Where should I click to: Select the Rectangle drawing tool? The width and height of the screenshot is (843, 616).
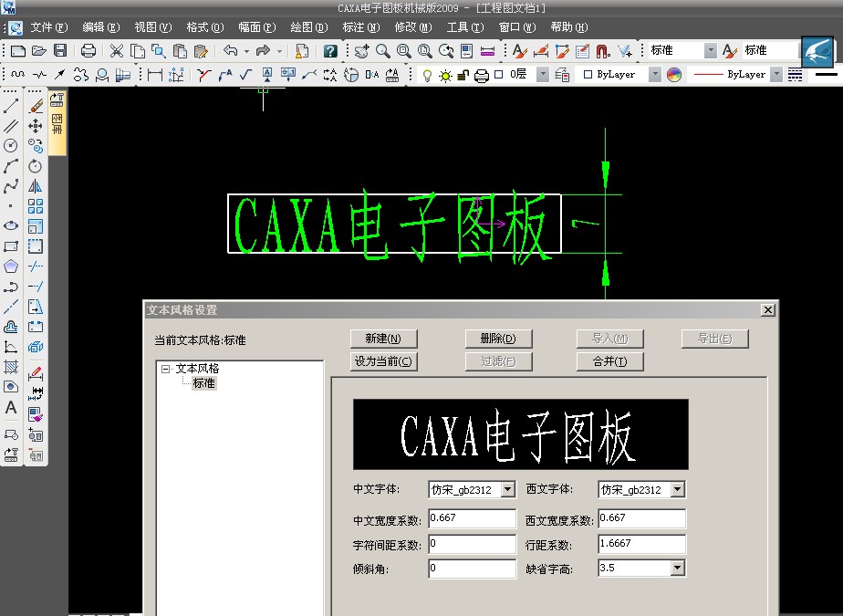pyautogui.click(x=11, y=246)
